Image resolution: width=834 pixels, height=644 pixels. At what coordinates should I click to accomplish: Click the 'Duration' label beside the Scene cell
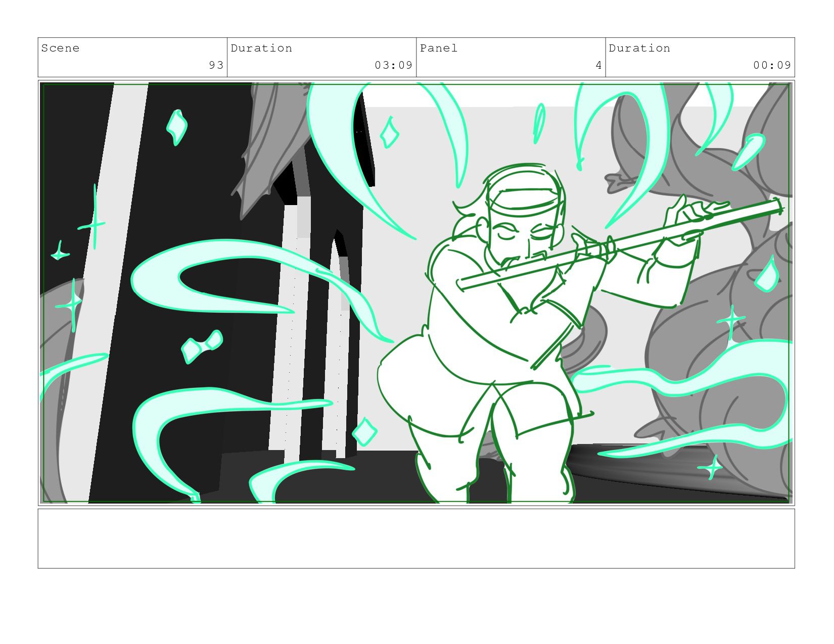click(261, 48)
